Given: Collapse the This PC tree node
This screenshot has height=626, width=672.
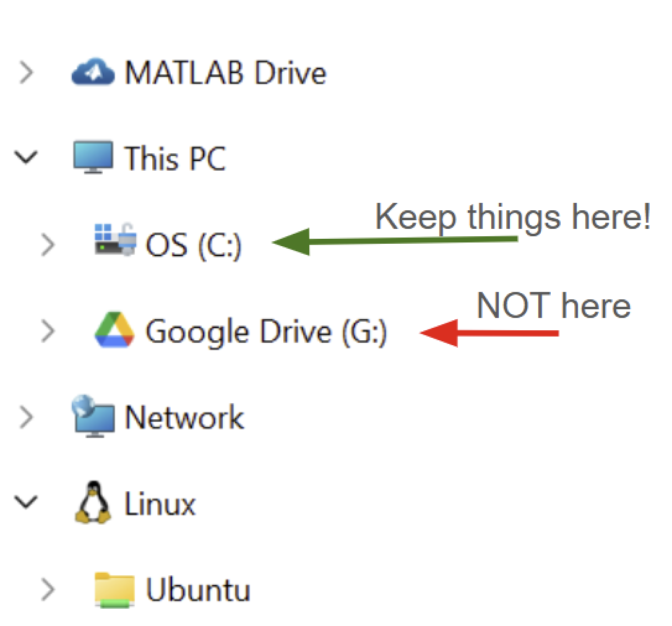Looking at the screenshot, I should (x=25, y=158).
